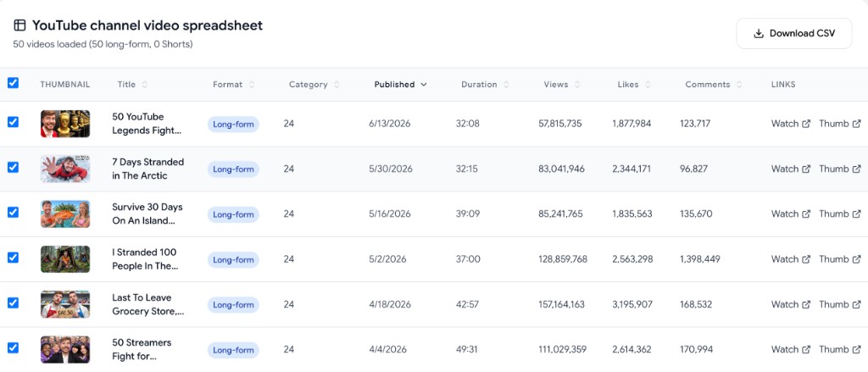868x372 pixels.
Task: Sort by the Comments column
Action: [714, 85]
